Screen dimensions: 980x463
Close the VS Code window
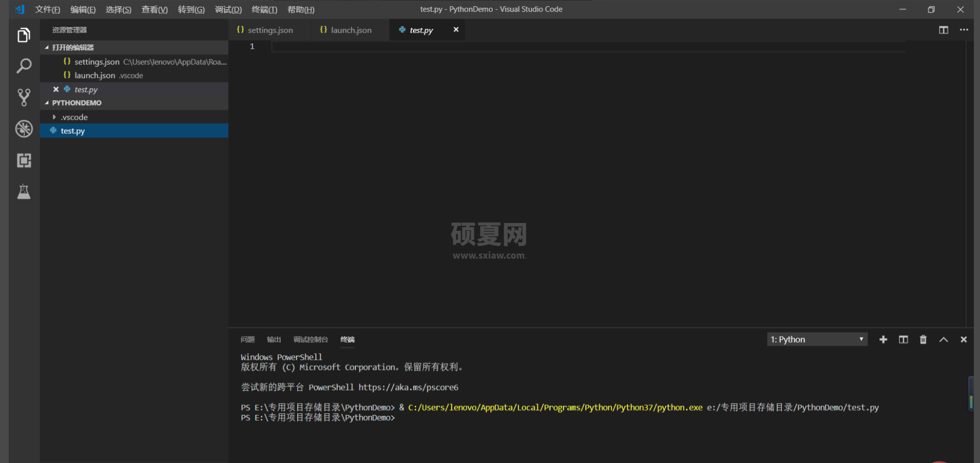pyautogui.click(x=960, y=9)
